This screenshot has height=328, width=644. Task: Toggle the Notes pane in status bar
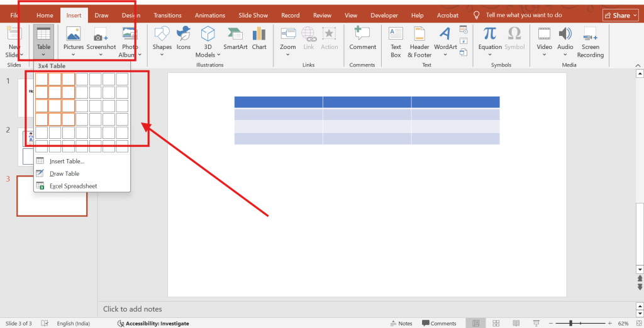click(401, 324)
